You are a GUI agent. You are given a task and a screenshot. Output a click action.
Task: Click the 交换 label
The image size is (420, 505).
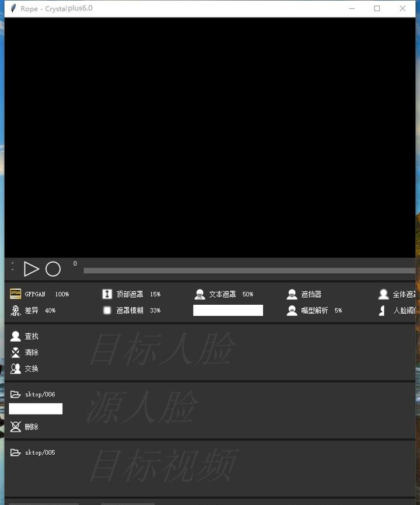click(x=32, y=368)
